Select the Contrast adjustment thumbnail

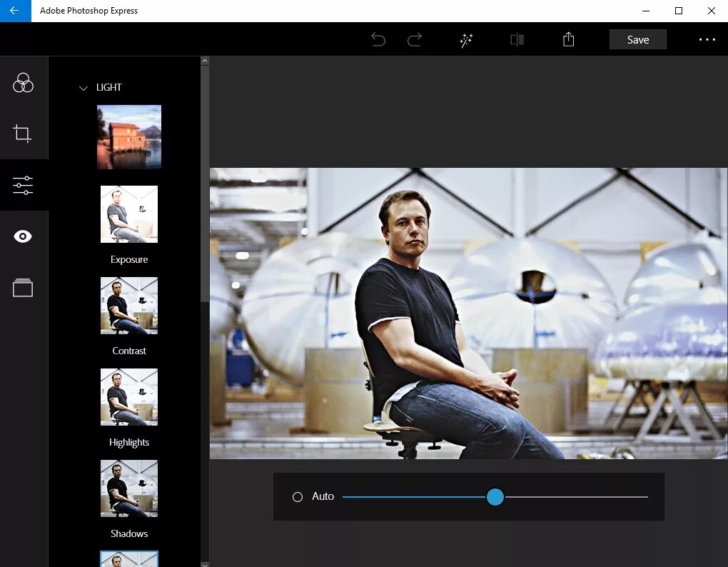coord(129,306)
